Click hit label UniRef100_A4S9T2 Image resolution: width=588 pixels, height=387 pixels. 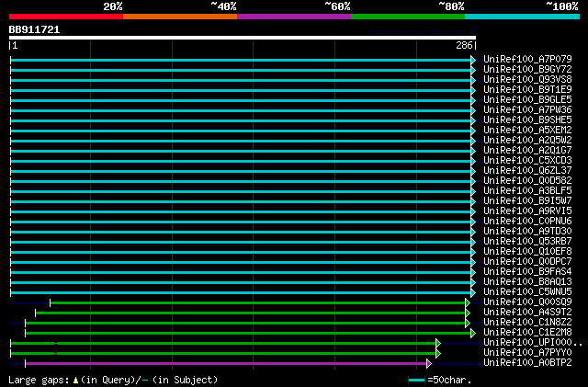pos(527,313)
